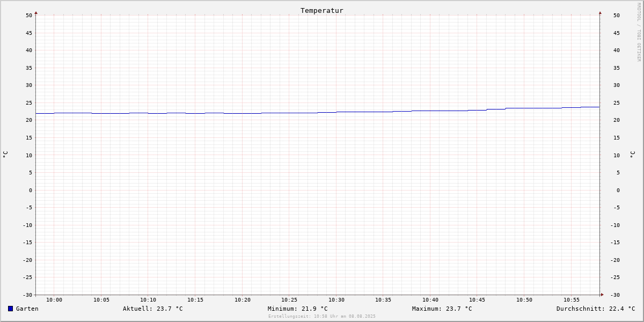Click the left °C axis unit label
The image size is (644, 322).
(x=5, y=155)
